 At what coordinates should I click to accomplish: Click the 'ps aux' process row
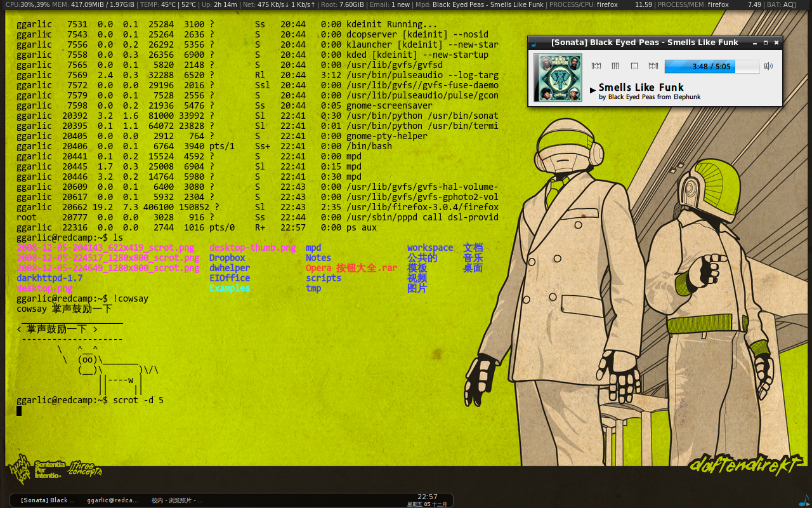tap(197, 227)
